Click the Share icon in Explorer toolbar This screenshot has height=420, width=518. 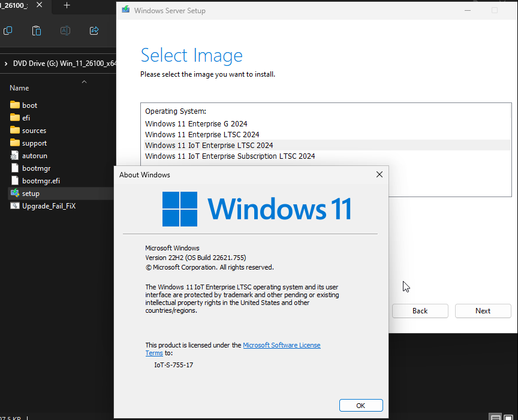94,31
